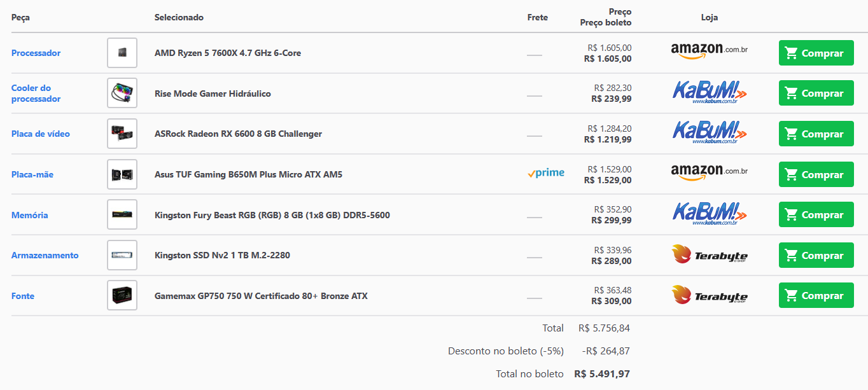Viewport: 868px width, 390px height.
Task: Click the R$ 1.284,20 video card price
Action: pos(610,129)
